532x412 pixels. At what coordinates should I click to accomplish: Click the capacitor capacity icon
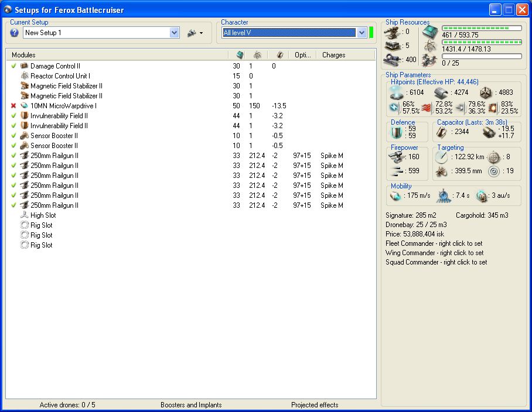pos(441,132)
